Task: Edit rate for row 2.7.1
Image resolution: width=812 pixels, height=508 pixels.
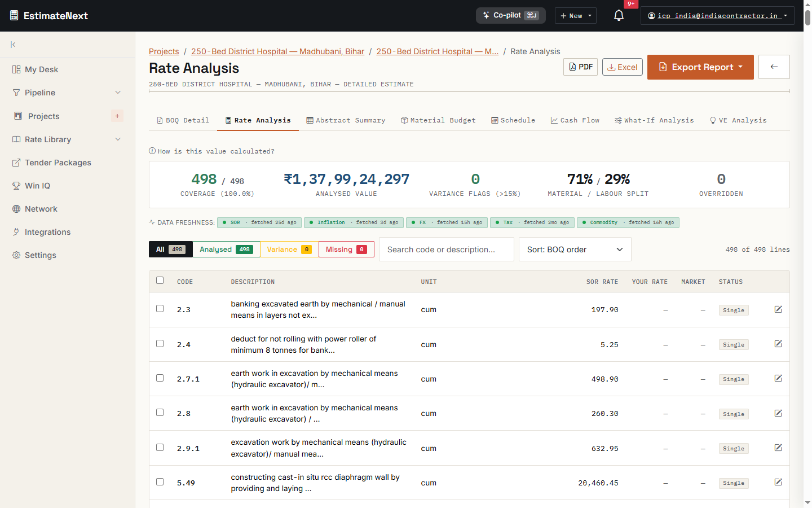Action: coord(778,378)
